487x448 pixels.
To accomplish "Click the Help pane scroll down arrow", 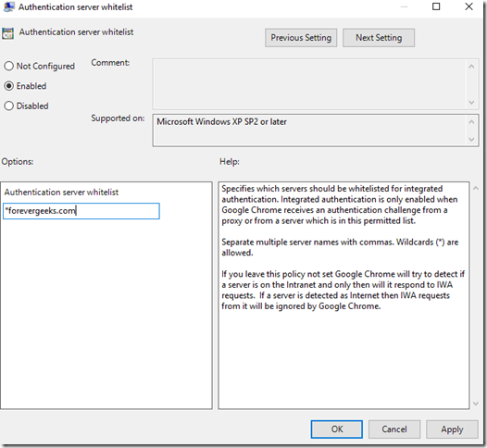I will [476, 404].
